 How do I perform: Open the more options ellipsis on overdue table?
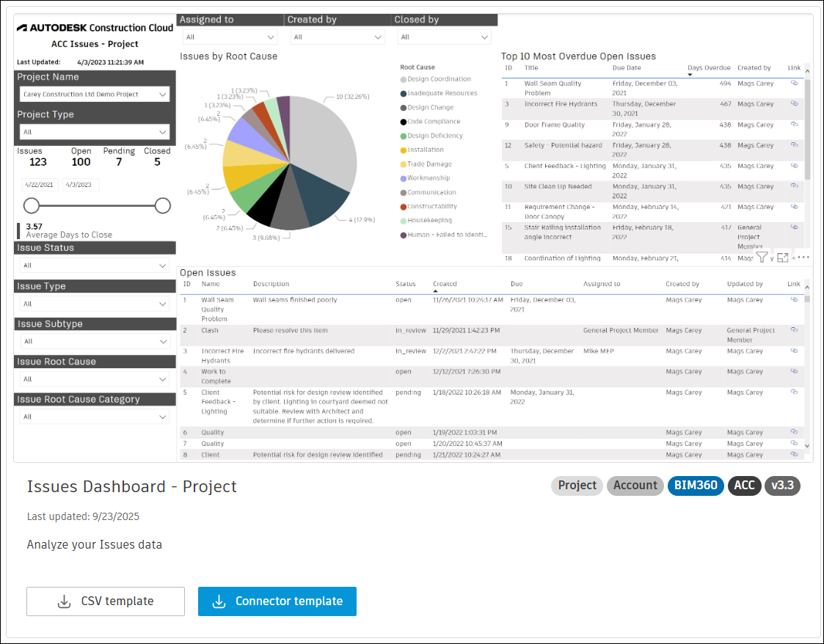803,257
